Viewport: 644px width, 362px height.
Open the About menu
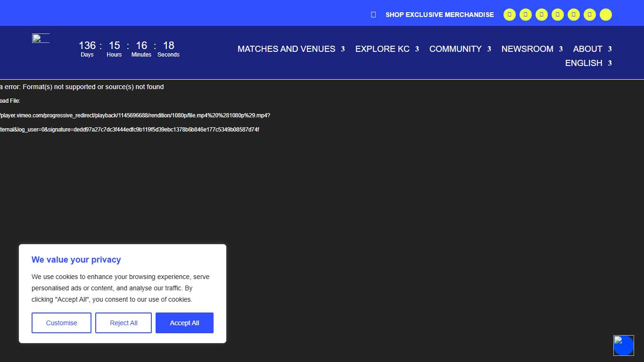587,49
